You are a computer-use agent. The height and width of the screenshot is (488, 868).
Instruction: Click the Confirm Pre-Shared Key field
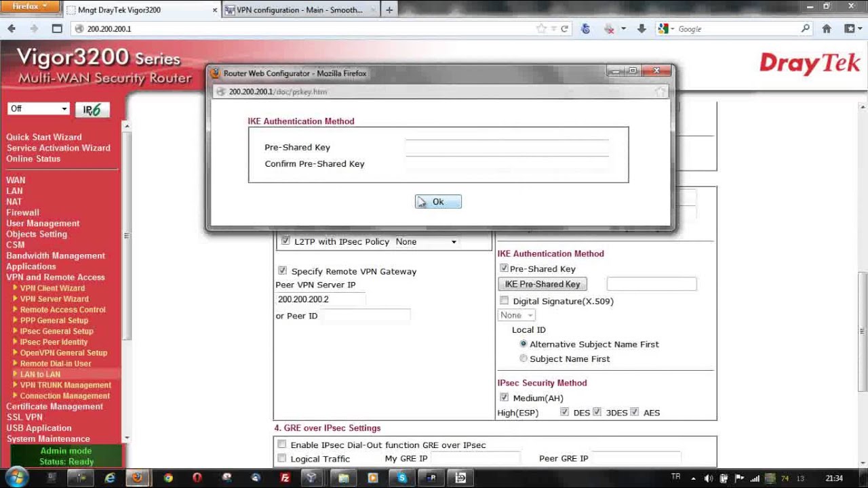[507, 163]
